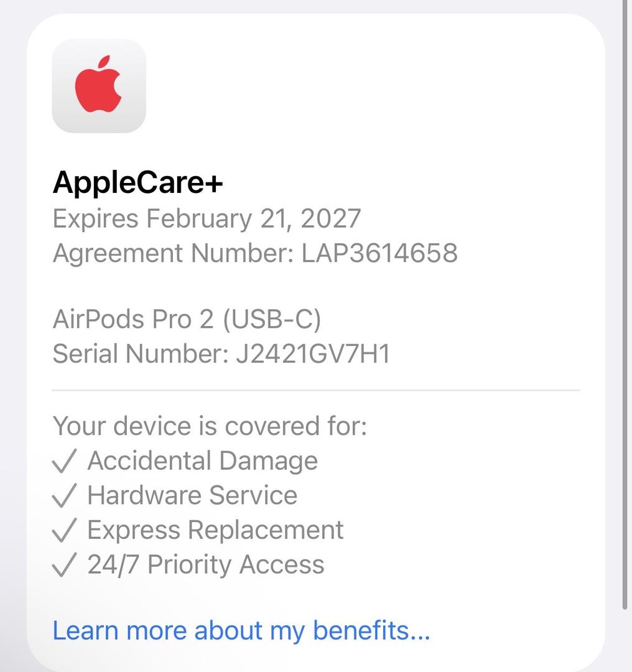The image size is (632, 672).
Task: Open the Learn more about my benefits link
Action: pyautogui.click(x=241, y=630)
